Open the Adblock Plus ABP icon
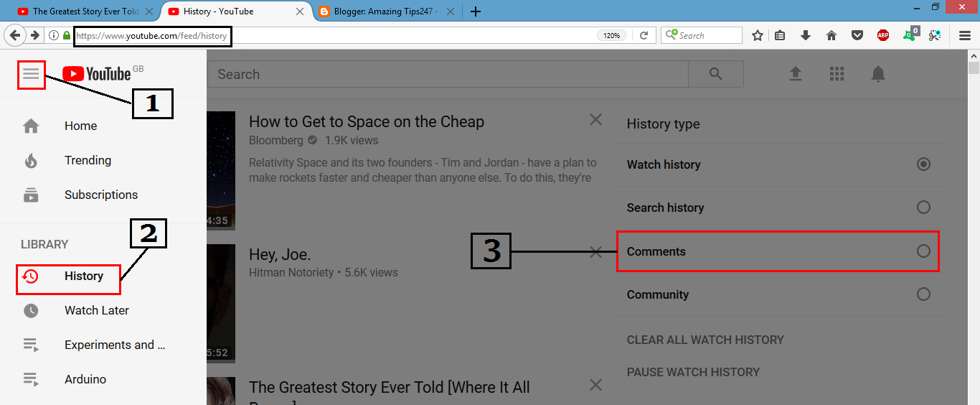This screenshot has height=405, width=980. coord(883,35)
